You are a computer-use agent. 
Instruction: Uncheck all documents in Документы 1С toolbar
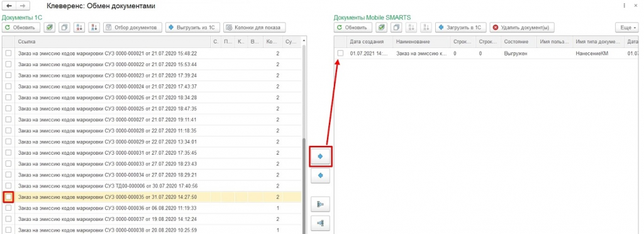(x=65, y=28)
